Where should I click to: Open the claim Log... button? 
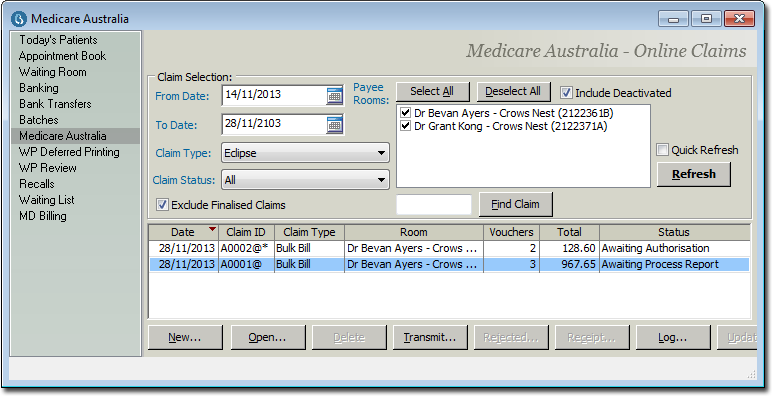tap(673, 337)
